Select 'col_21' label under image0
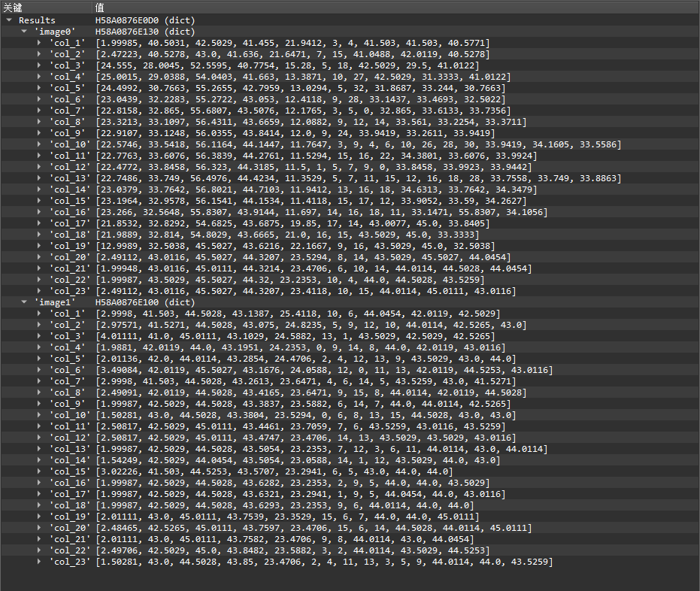This screenshot has width=700, height=591. point(70,268)
